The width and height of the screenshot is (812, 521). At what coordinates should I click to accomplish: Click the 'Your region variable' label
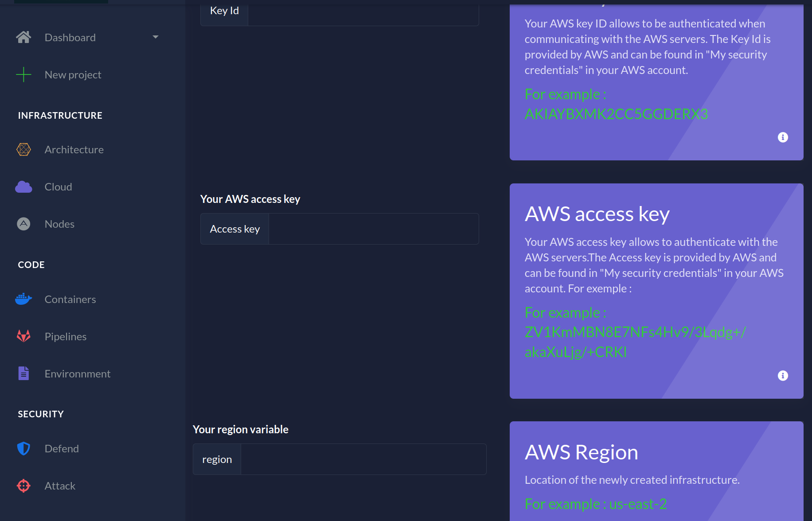[241, 429]
